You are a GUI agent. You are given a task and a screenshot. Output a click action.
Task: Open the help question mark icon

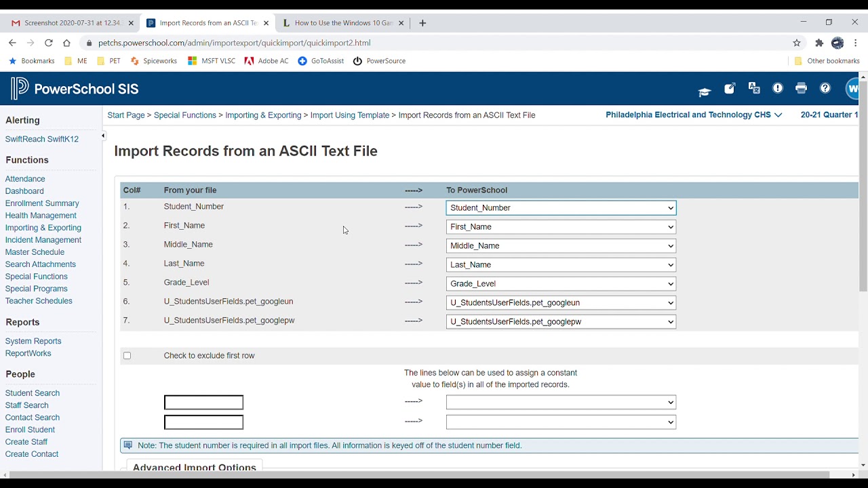(x=825, y=89)
